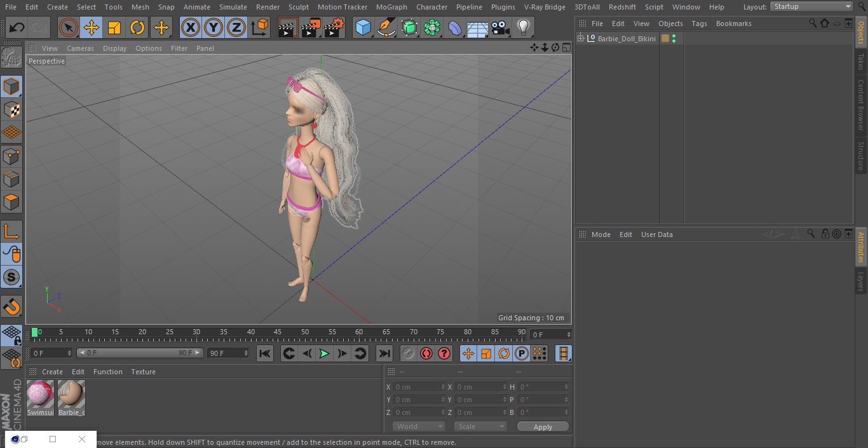Expand Barbie_Doll_Bikini object tree
This screenshot has height=448, width=868.
click(x=580, y=39)
